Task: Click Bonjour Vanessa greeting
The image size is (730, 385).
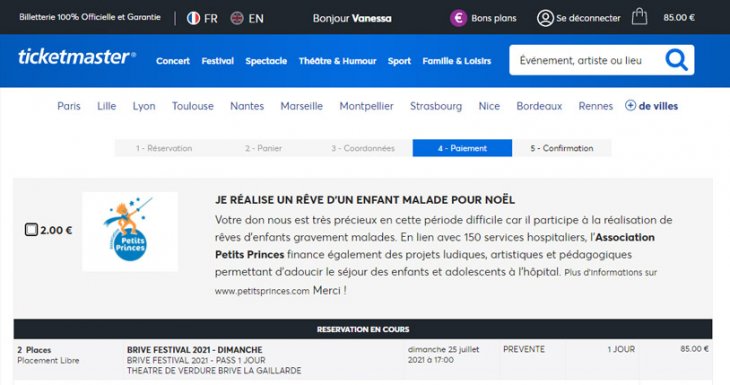Action: pos(352,19)
